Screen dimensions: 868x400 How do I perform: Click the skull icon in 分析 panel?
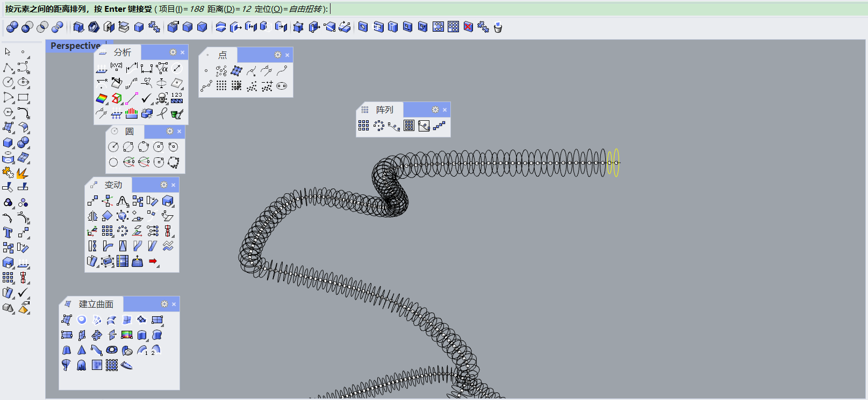coord(161,98)
